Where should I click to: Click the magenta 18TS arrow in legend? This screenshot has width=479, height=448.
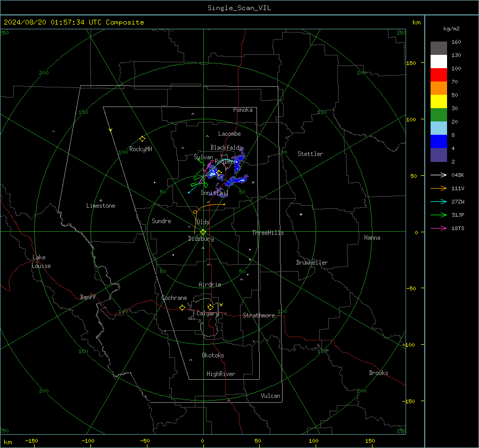pyautogui.click(x=439, y=228)
